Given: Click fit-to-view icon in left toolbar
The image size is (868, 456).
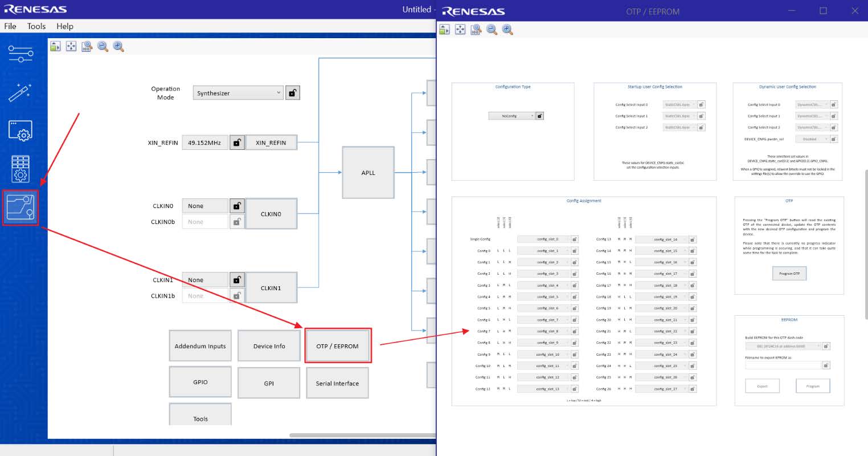Looking at the screenshot, I should pyautogui.click(x=71, y=47).
